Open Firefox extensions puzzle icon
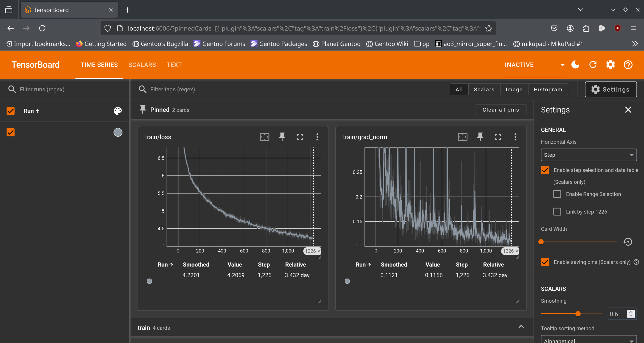Screen dimensions: 644x343 pyautogui.click(x=586, y=28)
